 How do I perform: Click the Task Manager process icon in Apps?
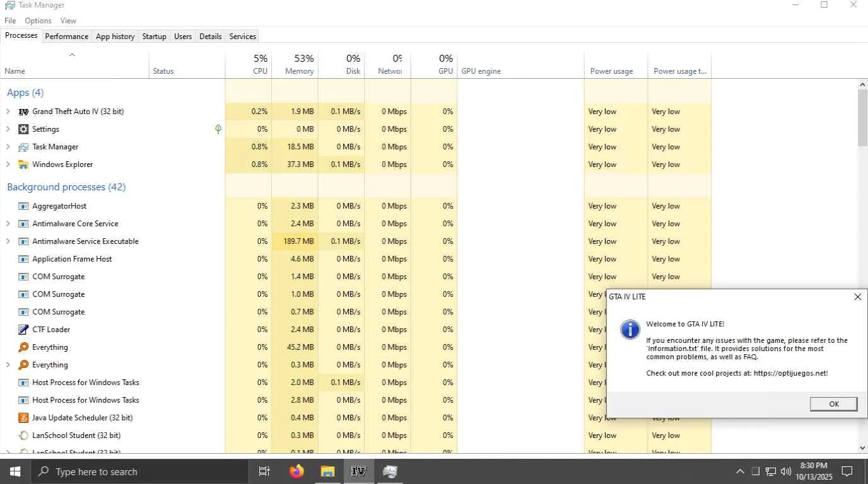[23, 147]
